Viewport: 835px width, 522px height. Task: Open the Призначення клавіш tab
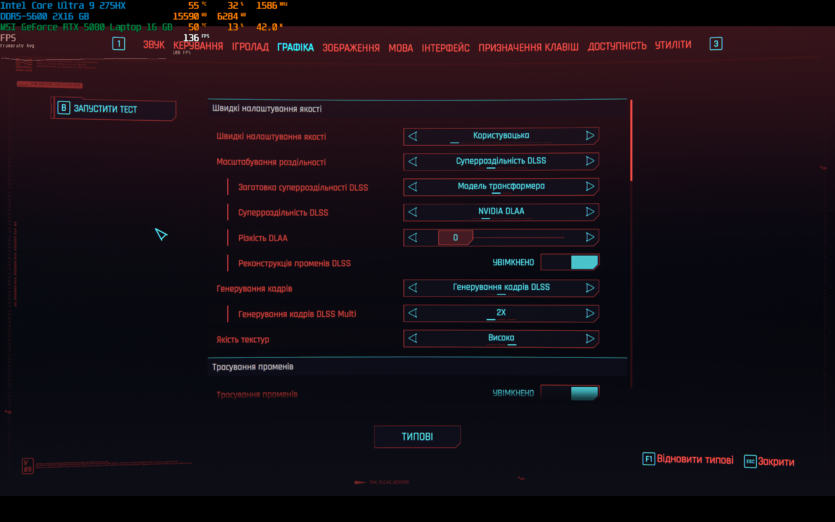pos(528,47)
